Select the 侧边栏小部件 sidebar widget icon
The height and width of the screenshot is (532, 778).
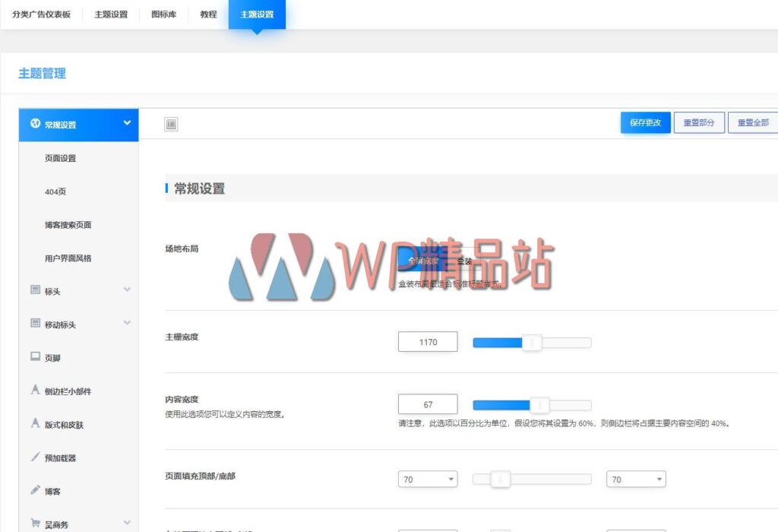click(x=36, y=391)
